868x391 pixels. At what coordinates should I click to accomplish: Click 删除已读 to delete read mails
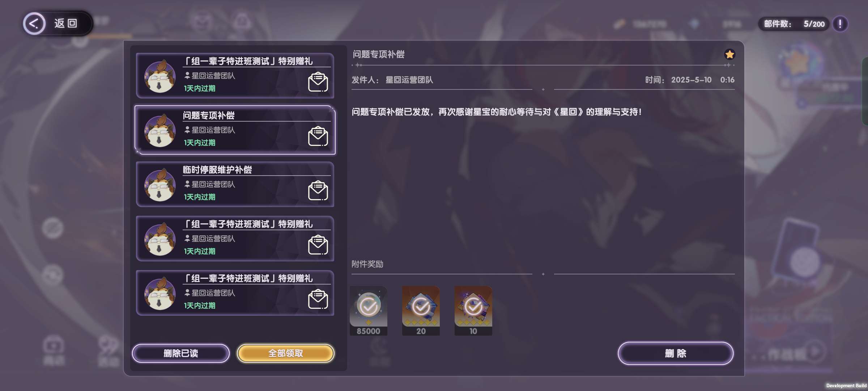[x=181, y=353]
